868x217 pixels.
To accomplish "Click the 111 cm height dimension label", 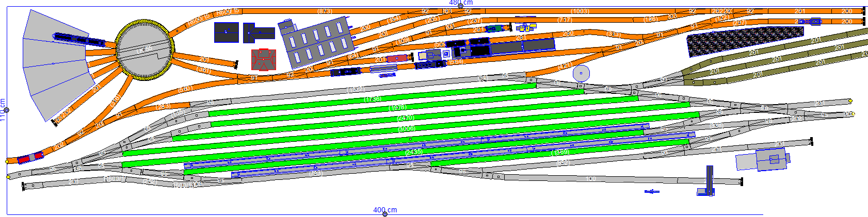I will [3, 110].
